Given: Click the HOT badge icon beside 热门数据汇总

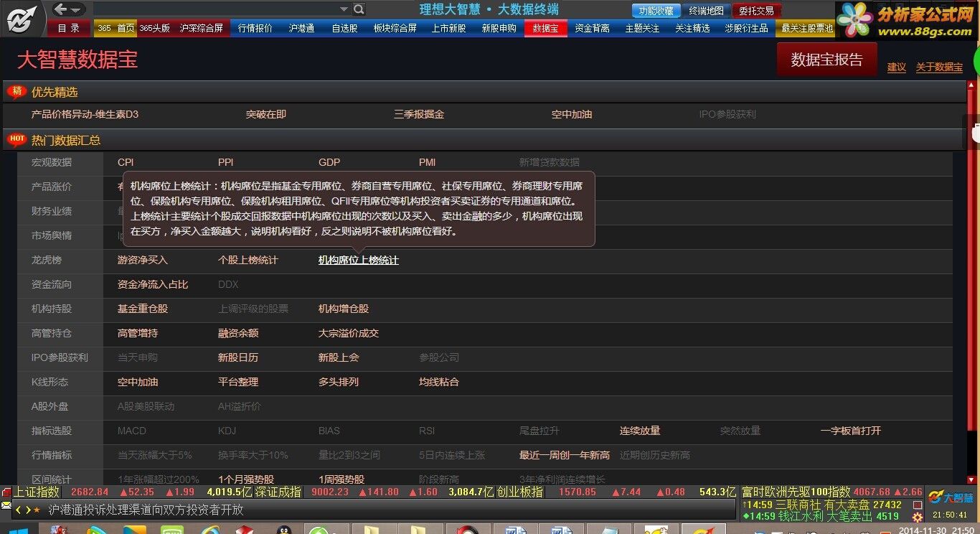Looking at the screenshot, I should click(17, 139).
